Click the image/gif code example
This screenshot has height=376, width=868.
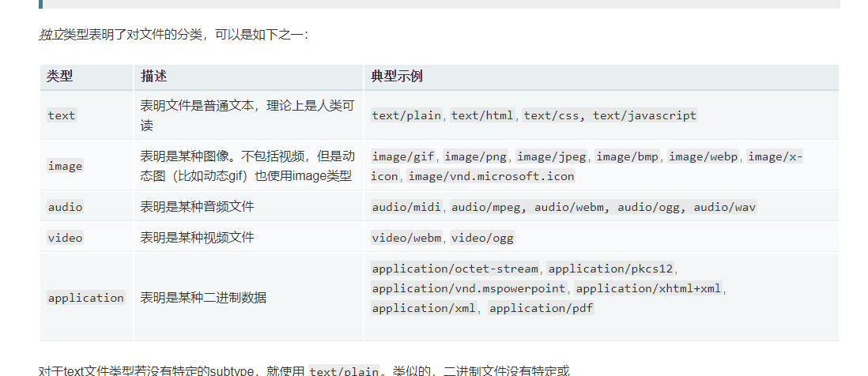pos(403,156)
